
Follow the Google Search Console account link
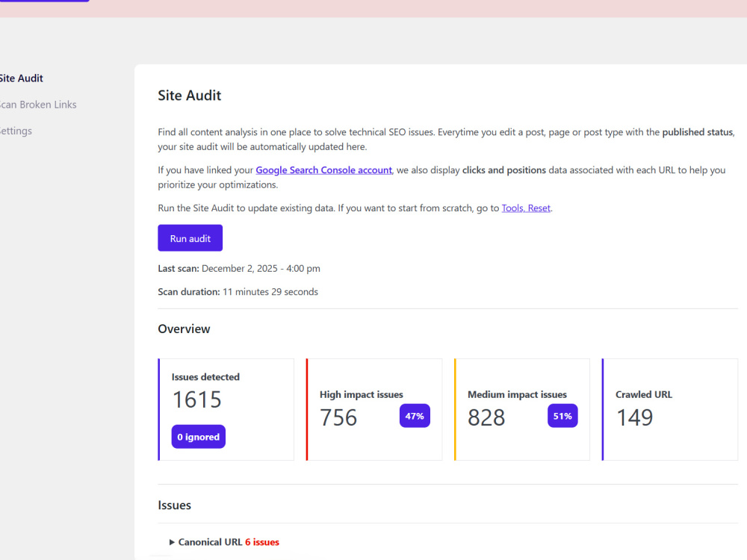(323, 170)
